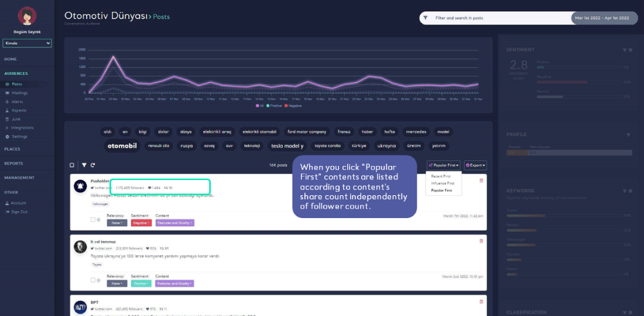Click the Sentiment panel filter icon

[625, 50]
